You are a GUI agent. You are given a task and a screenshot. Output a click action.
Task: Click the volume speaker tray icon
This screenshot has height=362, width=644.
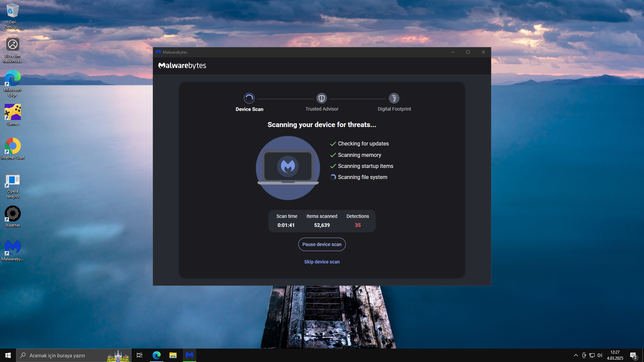tap(600, 355)
